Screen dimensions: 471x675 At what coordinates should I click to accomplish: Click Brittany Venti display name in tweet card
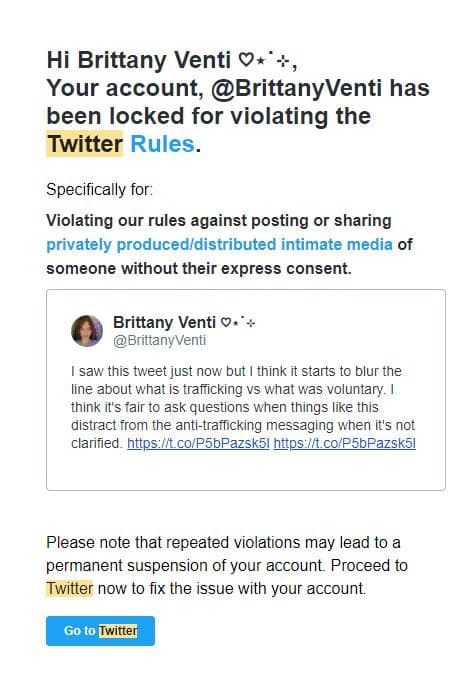(164, 322)
